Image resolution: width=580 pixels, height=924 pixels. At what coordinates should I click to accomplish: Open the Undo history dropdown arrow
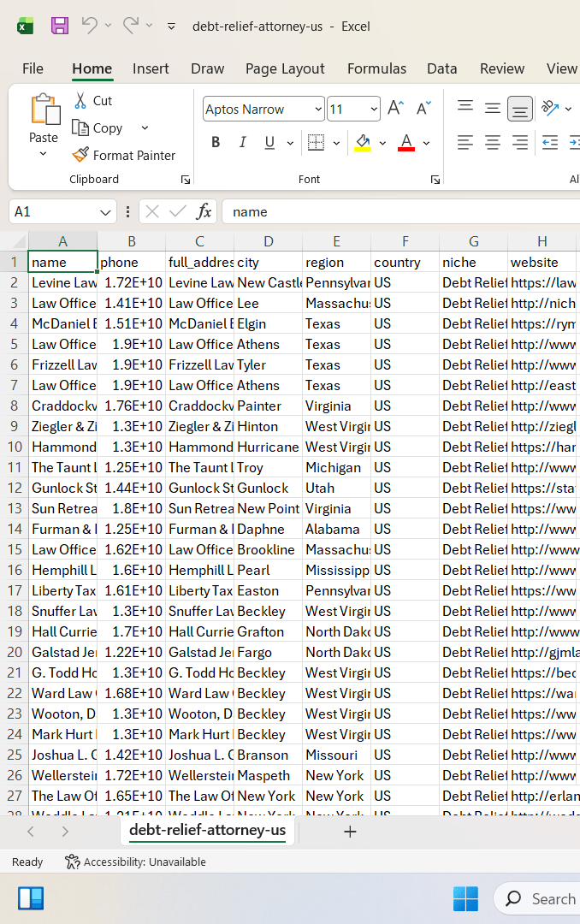[x=108, y=26]
